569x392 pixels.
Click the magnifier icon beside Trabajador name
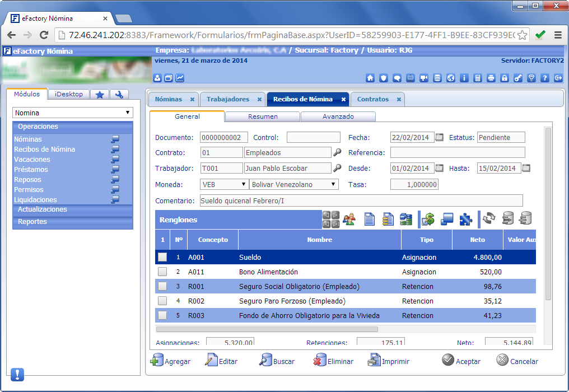point(337,167)
